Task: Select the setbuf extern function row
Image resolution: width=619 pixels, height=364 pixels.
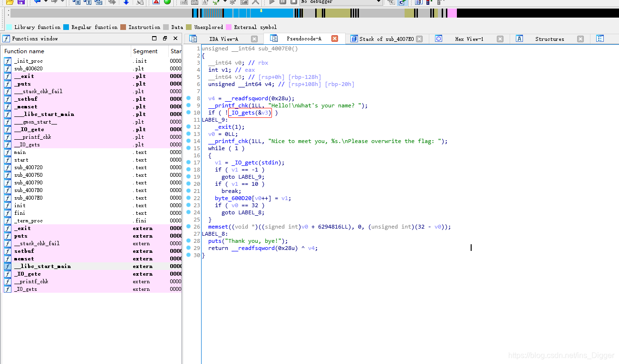Action: tap(92, 251)
